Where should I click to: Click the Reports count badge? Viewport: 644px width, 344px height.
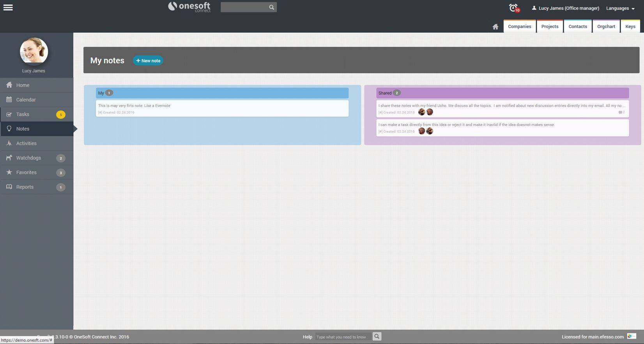(61, 187)
